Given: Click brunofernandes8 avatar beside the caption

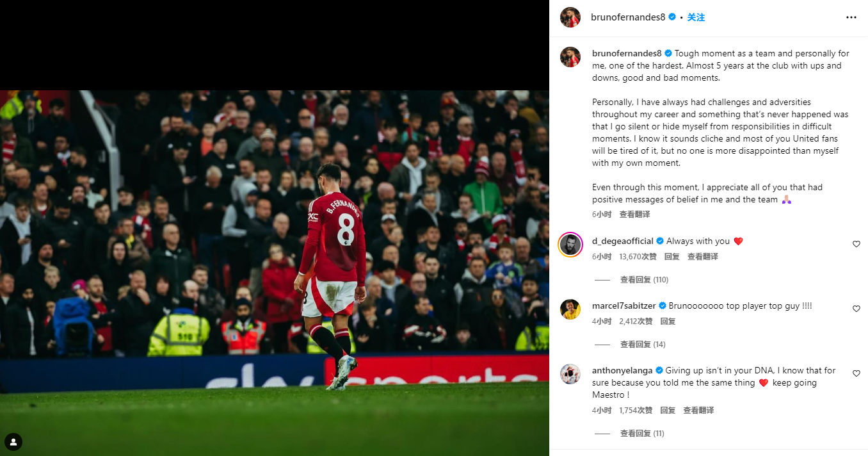Looking at the screenshot, I should click(x=570, y=57).
